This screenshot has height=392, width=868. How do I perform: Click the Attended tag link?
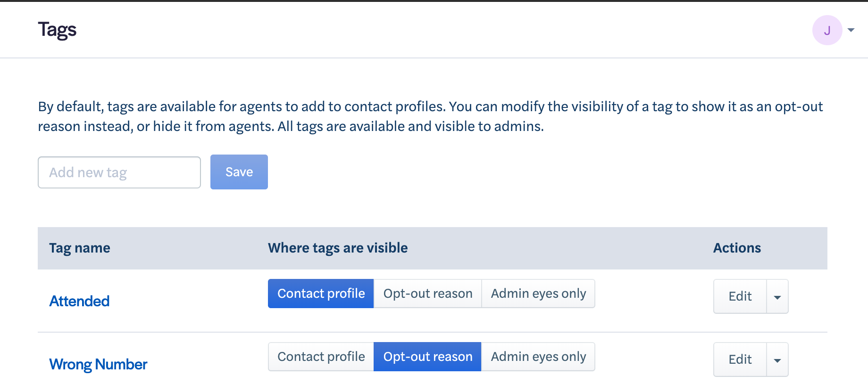79,301
